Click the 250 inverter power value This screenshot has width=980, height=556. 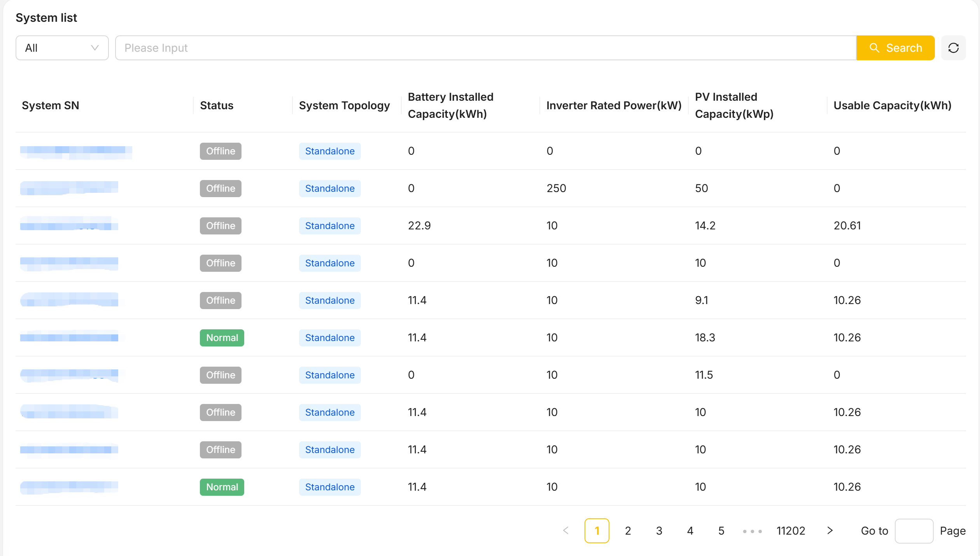coord(556,188)
